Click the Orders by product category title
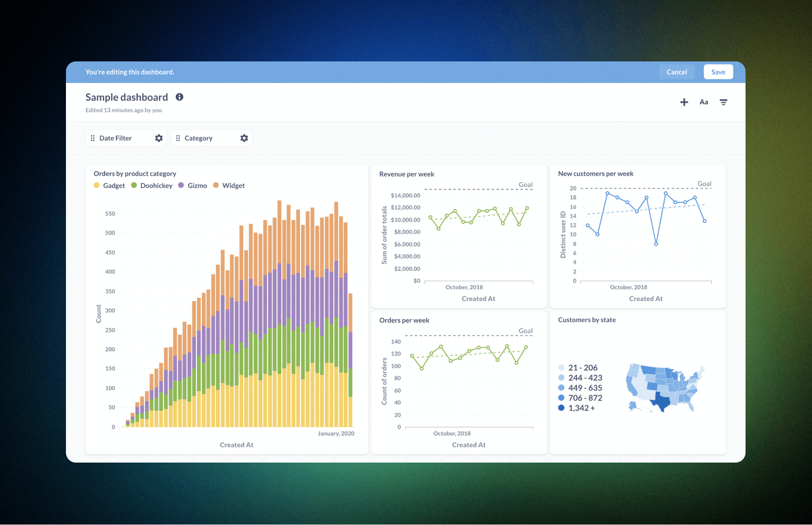This screenshot has width=812, height=525. [x=135, y=174]
